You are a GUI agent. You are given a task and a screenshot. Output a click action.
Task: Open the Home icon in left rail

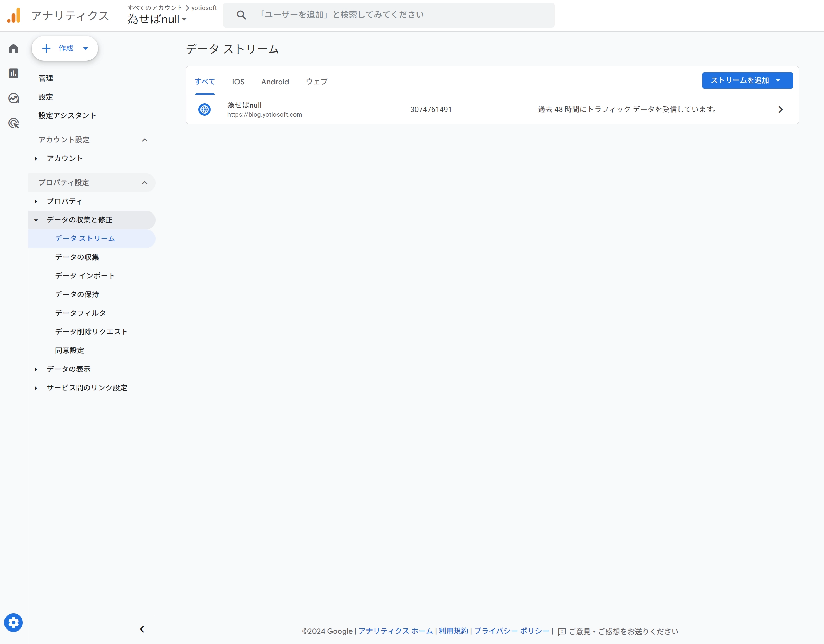point(13,49)
